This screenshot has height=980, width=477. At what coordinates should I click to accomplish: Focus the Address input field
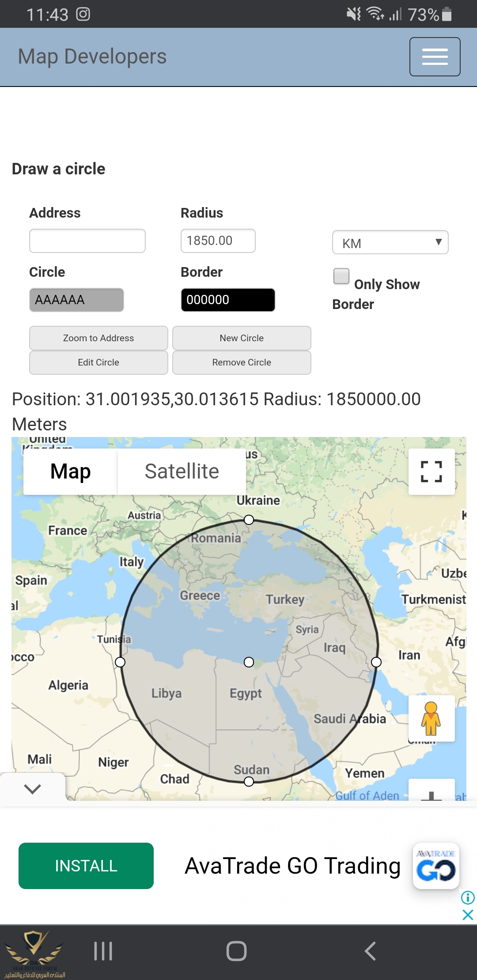[87, 241]
